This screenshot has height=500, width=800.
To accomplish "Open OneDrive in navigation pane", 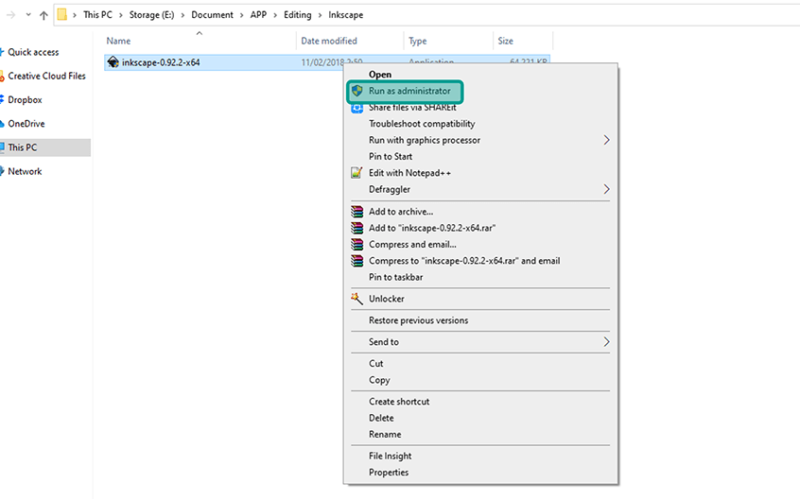I will (27, 123).
